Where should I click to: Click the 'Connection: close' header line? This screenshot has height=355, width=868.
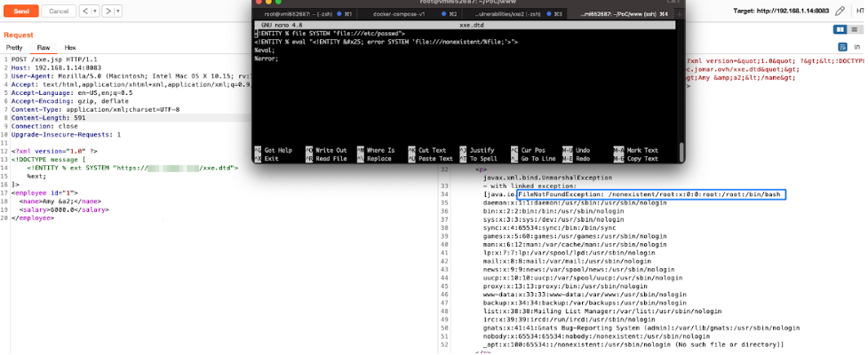tap(44, 126)
